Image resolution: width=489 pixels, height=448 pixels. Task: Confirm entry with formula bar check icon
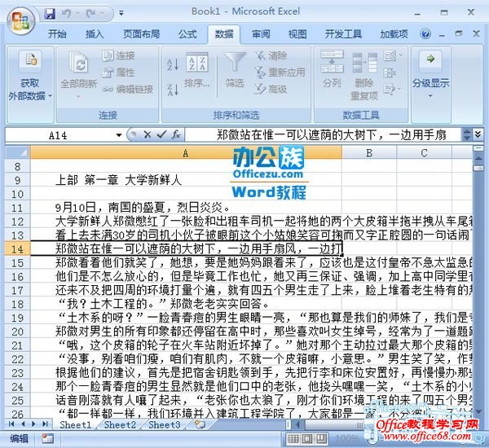[x=161, y=134]
